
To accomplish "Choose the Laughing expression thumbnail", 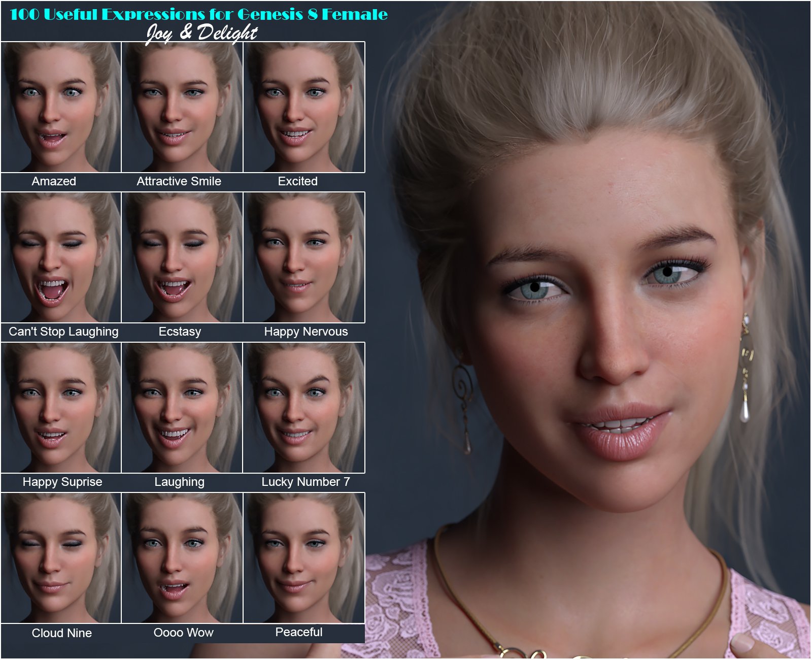I will coord(182,408).
